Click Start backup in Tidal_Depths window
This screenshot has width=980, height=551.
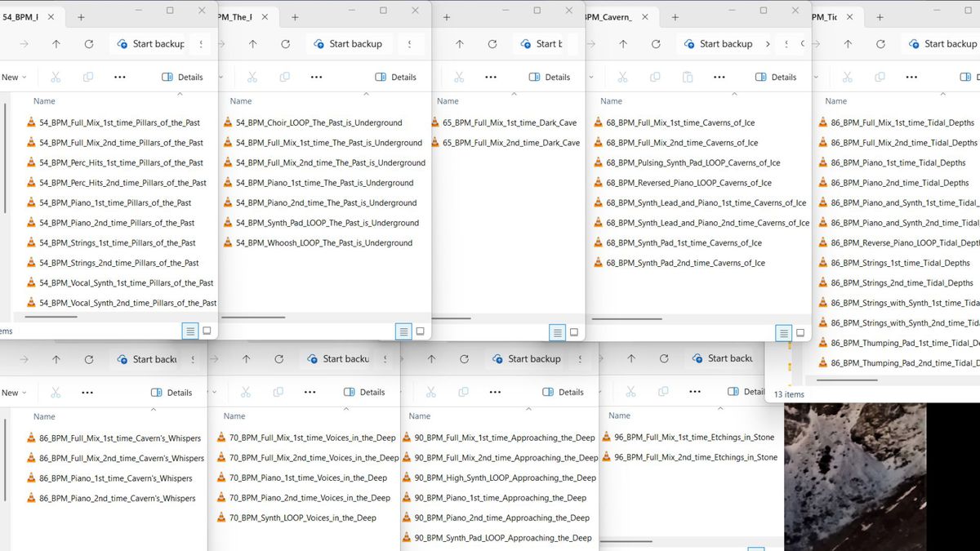[x=941, y=44]
